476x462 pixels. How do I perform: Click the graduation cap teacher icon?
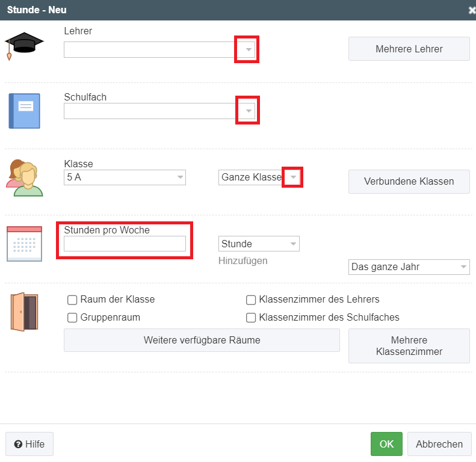[x=24, y=46]
